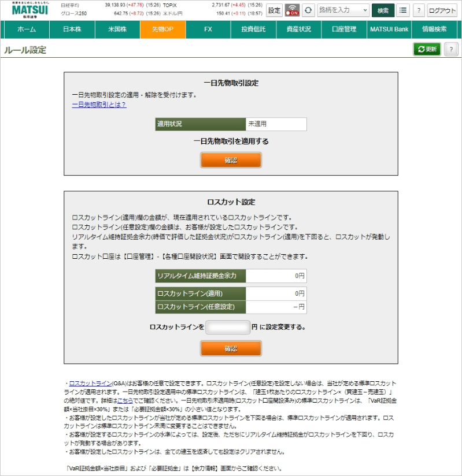Screen dimensions: 462x476
Task: Open the こちら details link
Action: click(x=125, y=401)
